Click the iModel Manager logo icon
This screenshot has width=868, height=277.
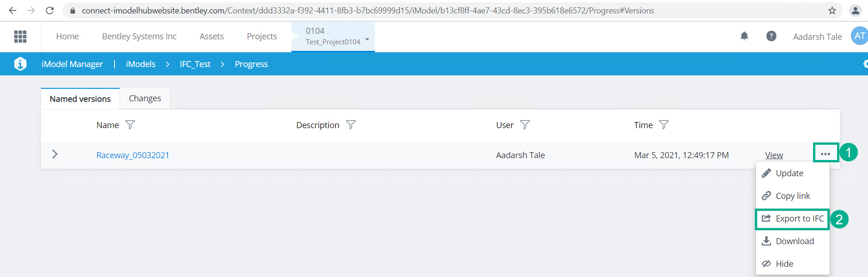click(20, 64)
